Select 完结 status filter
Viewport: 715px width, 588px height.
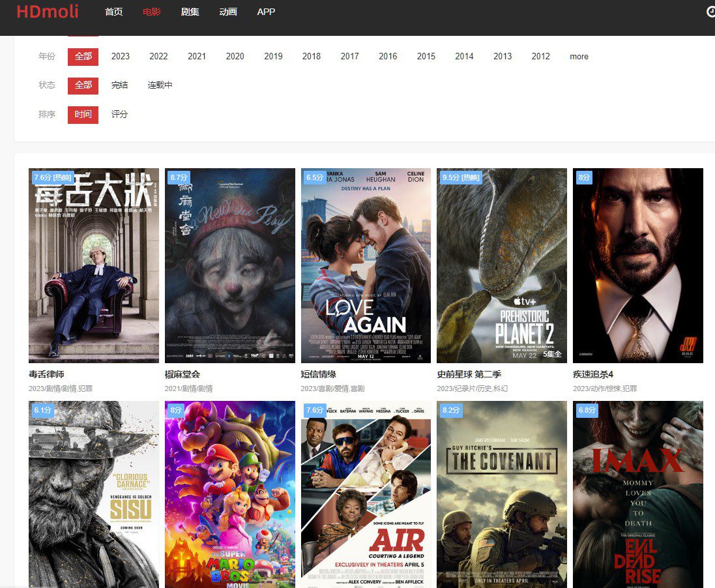(x=119, y=85)
